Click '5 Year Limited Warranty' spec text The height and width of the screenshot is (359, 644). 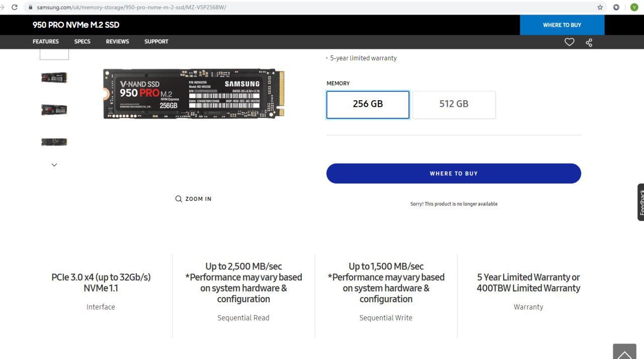(x=528, y=283)
